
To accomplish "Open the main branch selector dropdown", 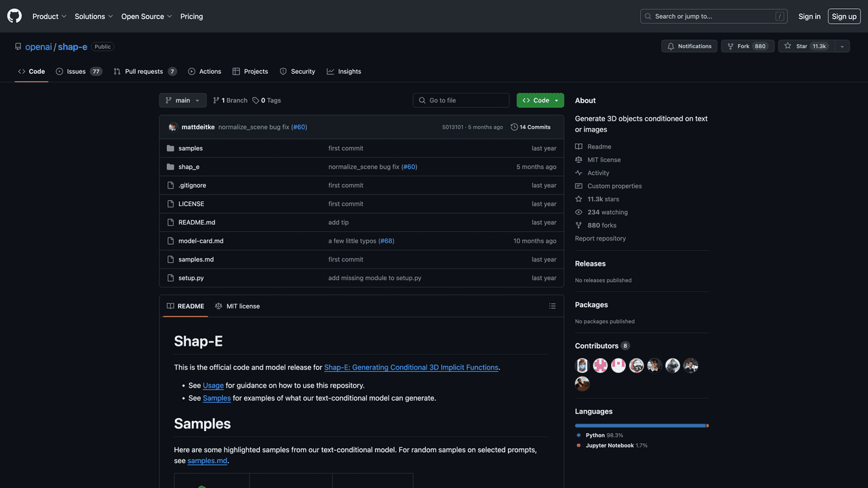I will (182, 100).
